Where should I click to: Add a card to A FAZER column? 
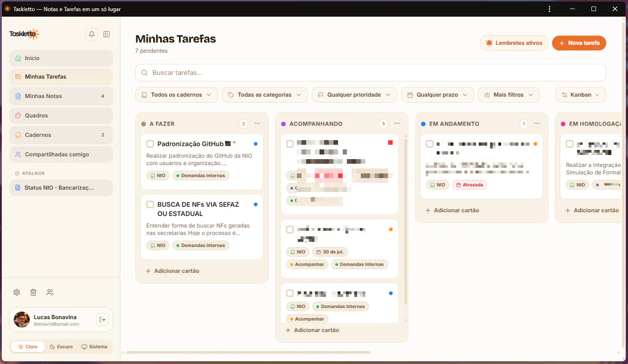point(172,271)
